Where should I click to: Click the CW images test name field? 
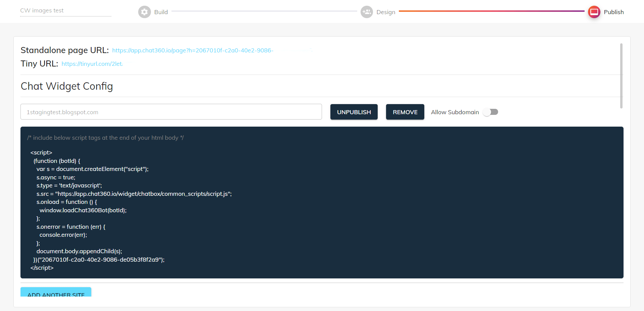(66, 11)
